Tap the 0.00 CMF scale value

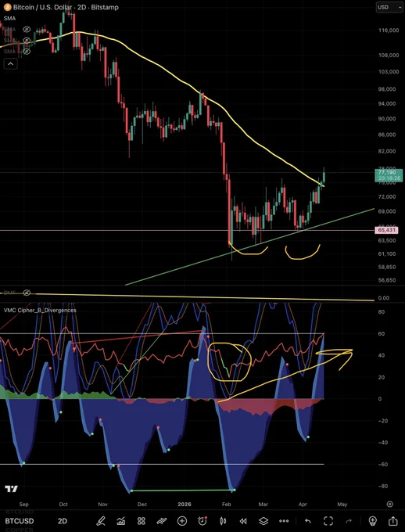click(384, 298)
